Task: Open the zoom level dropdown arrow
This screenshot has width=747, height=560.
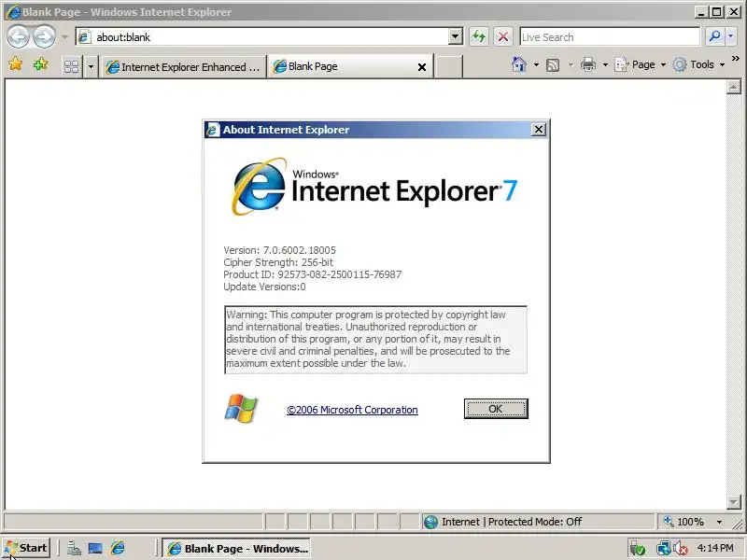Action: pos(719,522)
